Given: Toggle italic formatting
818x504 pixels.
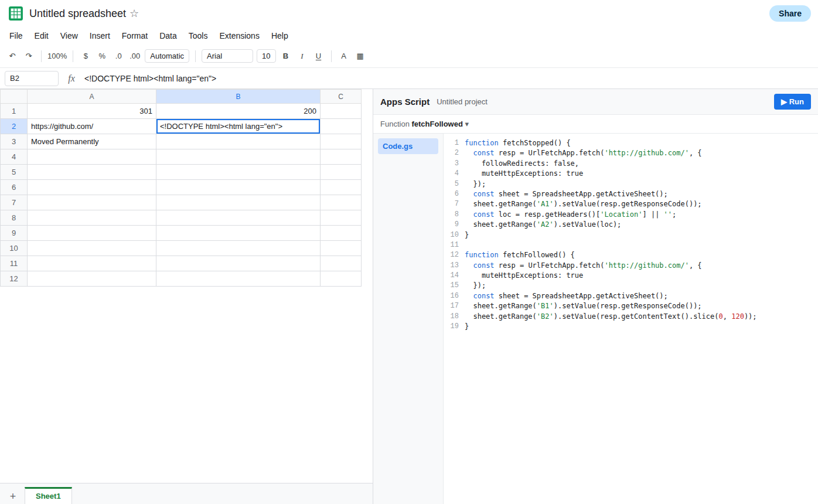Looking at the screenshot, I should (x=302, y=56).
